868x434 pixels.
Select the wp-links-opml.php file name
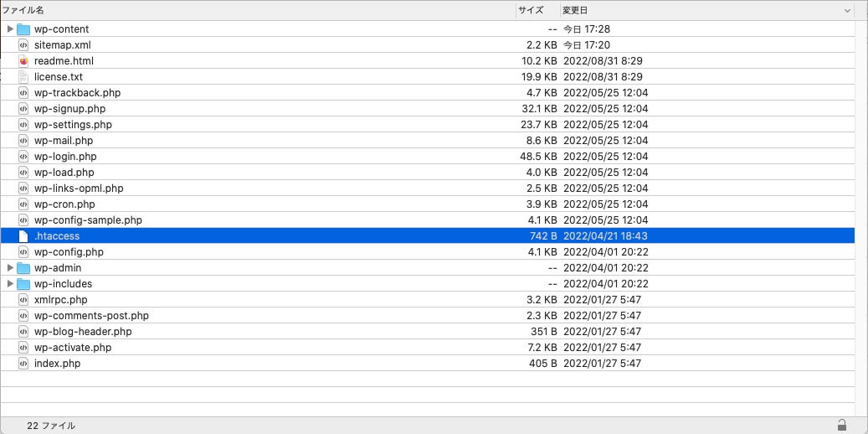click(79, 189)
